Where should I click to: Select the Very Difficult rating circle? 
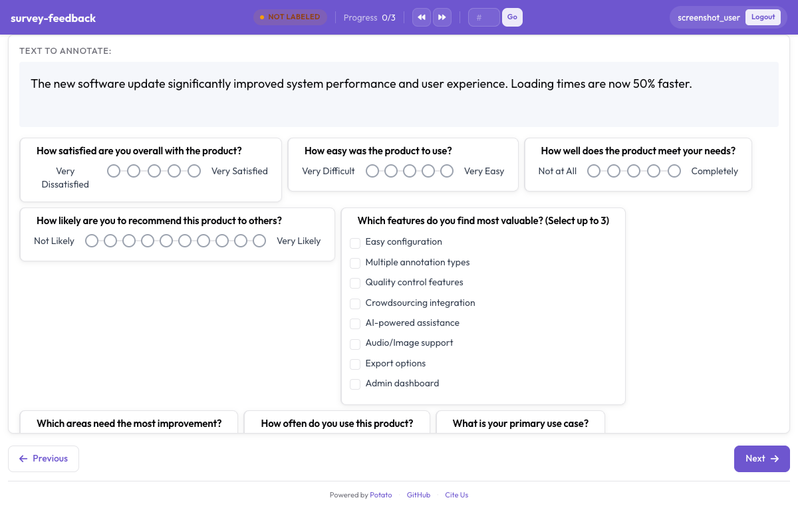(372, 170)
